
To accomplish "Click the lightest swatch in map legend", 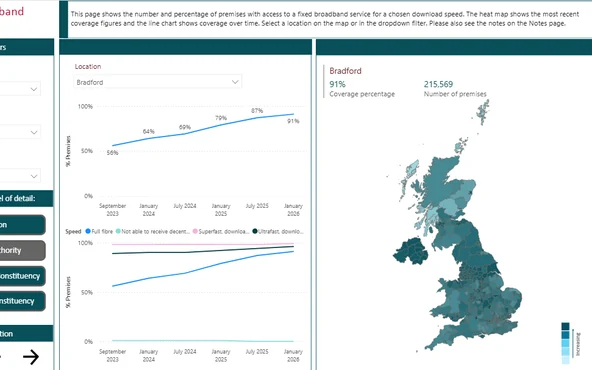I will [x=565, y=360].
